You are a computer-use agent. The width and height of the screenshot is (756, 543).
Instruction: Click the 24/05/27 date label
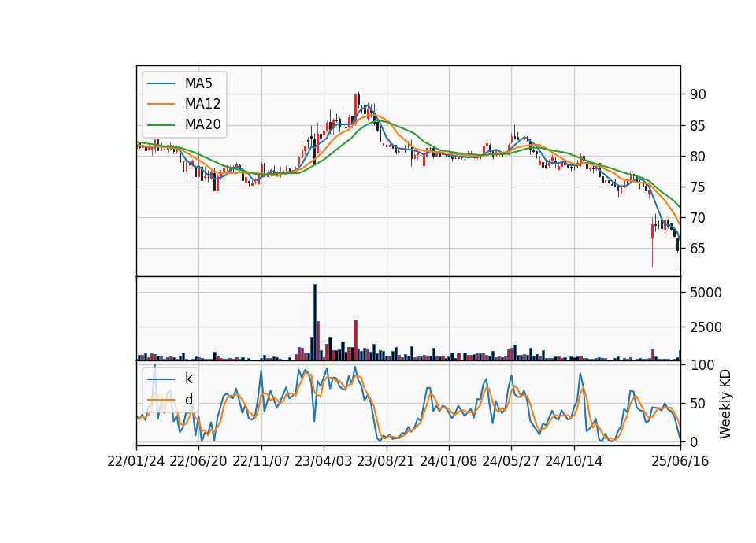click(x=511, y=461)
